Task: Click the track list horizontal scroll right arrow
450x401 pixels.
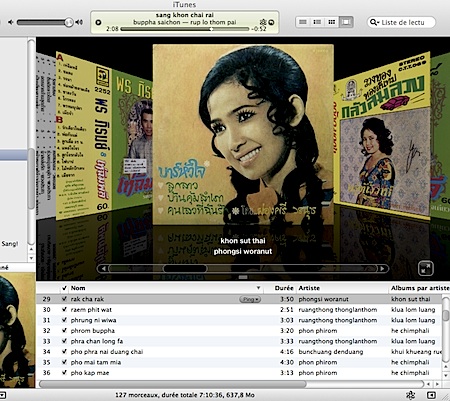Action: point(437,384)
